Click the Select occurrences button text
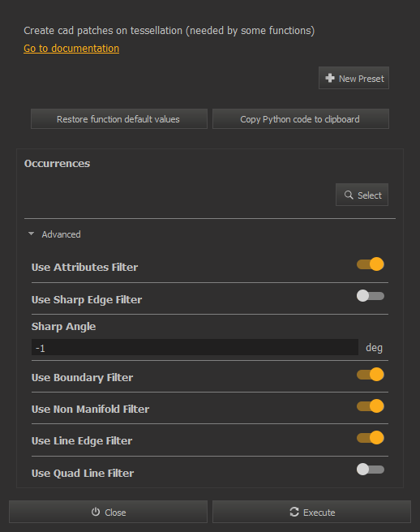 [x=370, y=195]
